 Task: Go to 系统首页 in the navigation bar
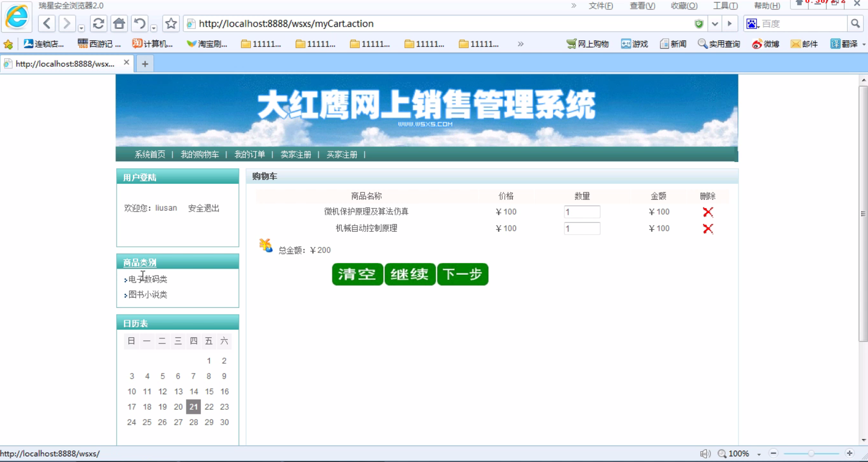150,154
